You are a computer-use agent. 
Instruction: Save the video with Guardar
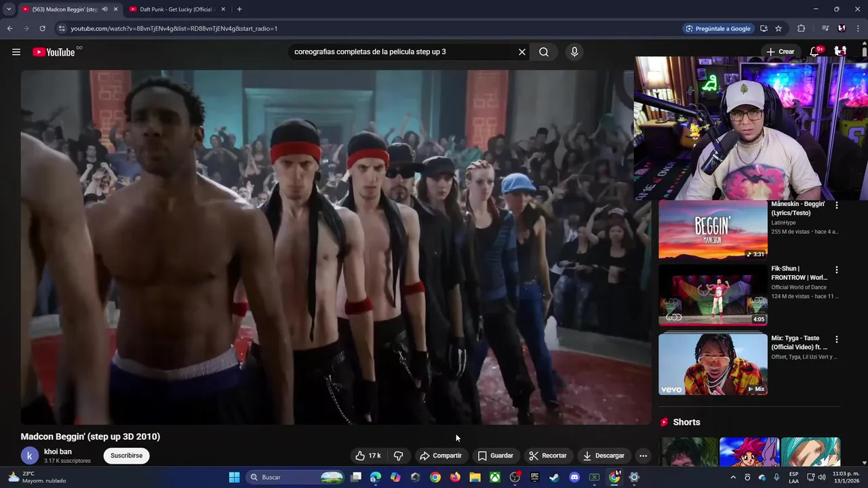496,455
